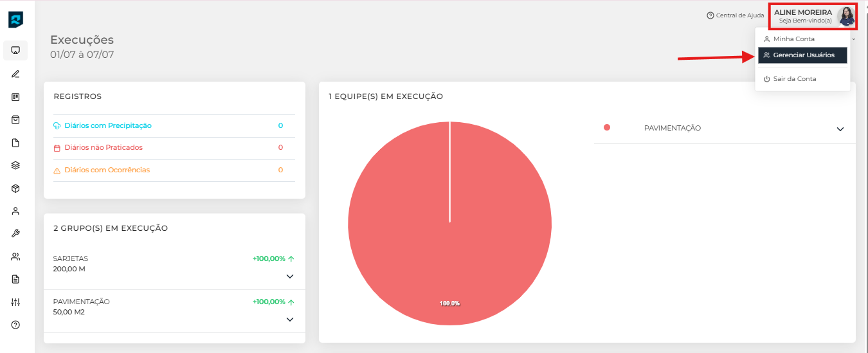The width and height of the screenshot is (868, 353).
Task: Click Sair da Conta to log out
Action: 794,79
